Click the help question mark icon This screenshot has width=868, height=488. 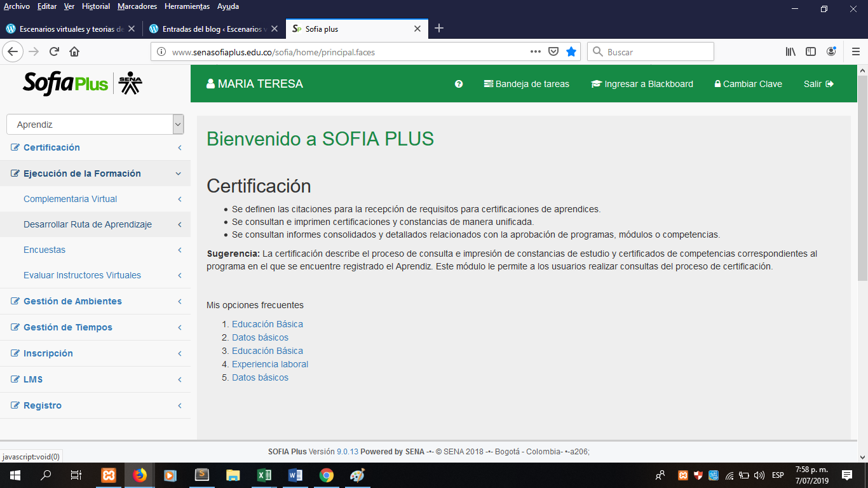coord(459,83)
